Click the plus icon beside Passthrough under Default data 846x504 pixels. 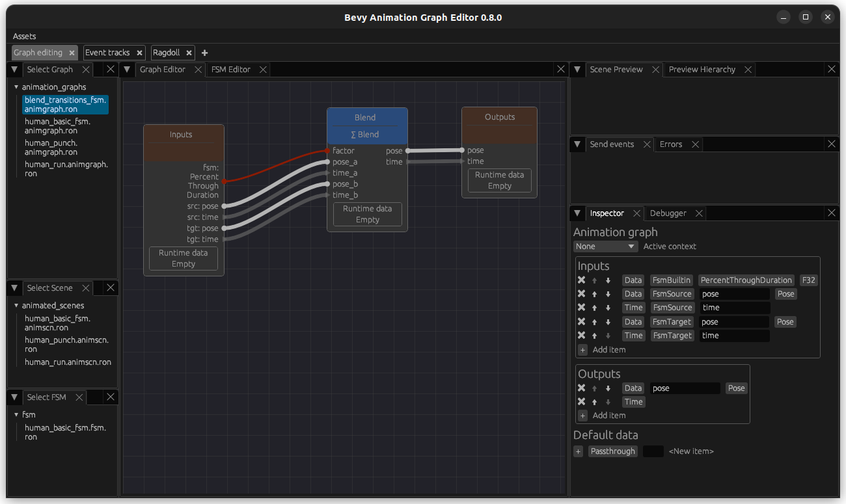pos(579,451)
